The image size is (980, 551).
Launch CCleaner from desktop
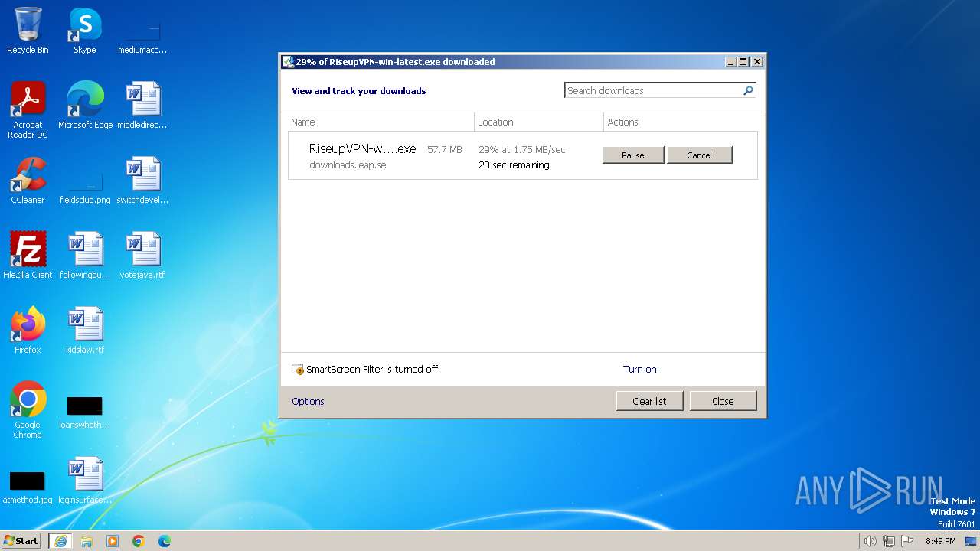point(28,181)
